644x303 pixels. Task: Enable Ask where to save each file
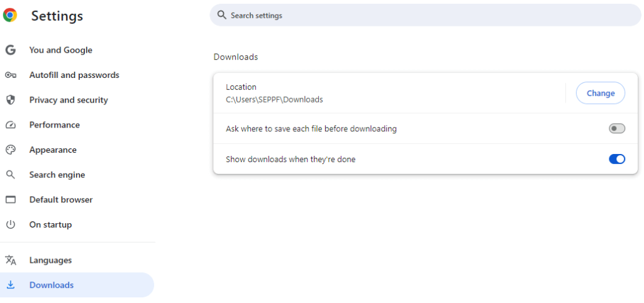pos(616,128)
